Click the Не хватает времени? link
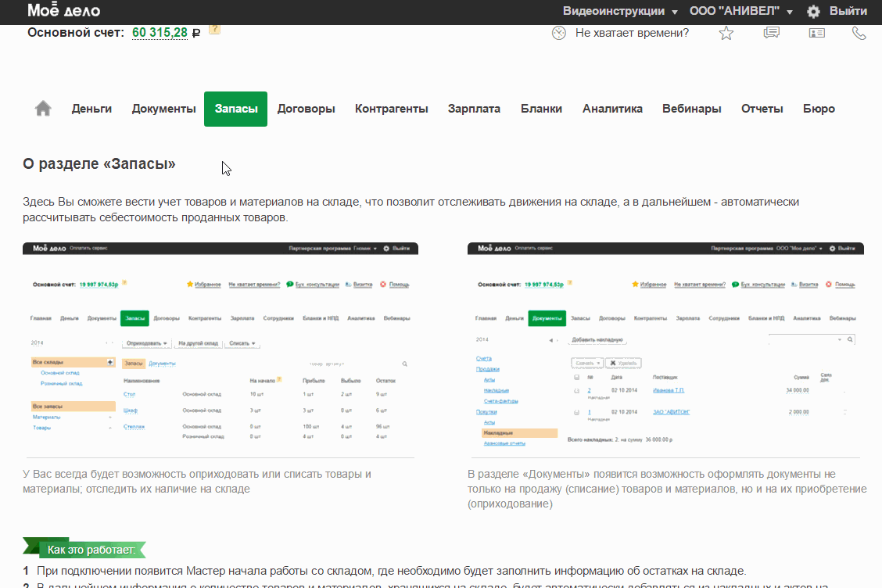 tap(632, 33)
